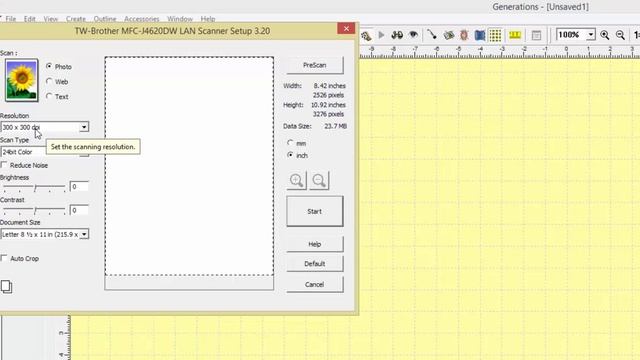640x360 pixels.
Task: Click the green stitch icon beside needle tool
Action: tap(449, 35)
